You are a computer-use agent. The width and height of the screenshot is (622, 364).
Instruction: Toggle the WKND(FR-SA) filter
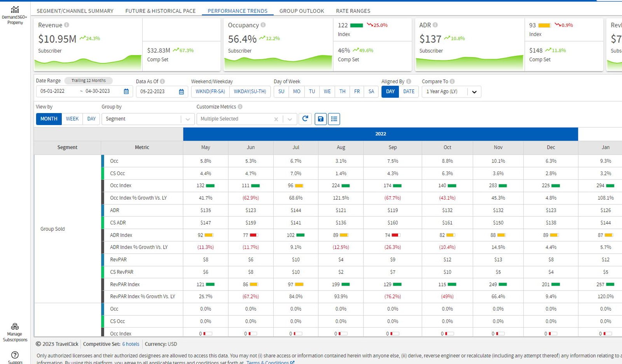(x=210, y=91)
